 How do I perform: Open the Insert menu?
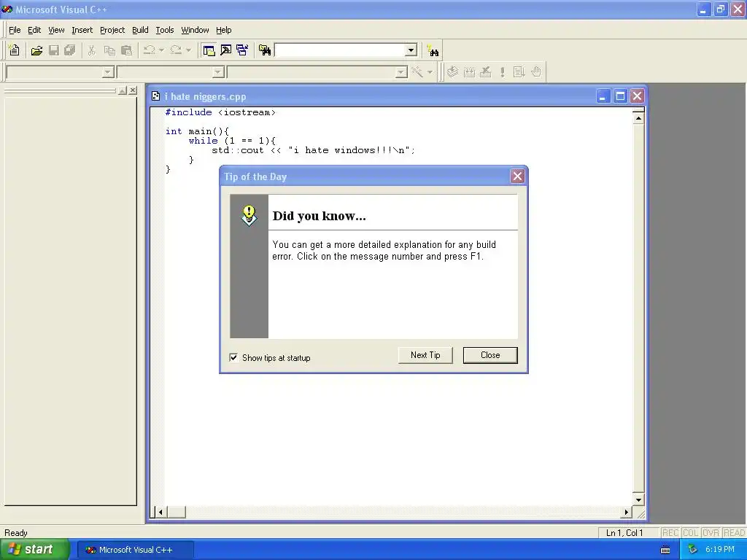[82, 30]
